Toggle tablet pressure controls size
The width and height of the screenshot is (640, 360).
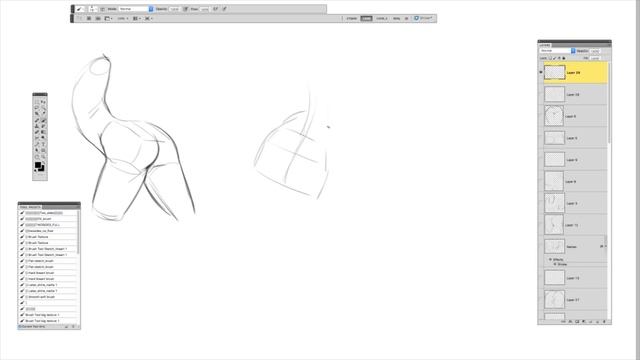[x=225, y=9]
